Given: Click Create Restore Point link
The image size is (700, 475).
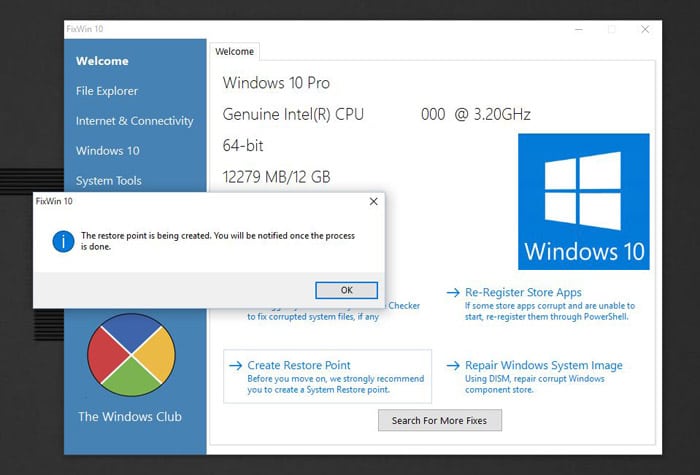Looking at the screenshot, I should [299, 365].
